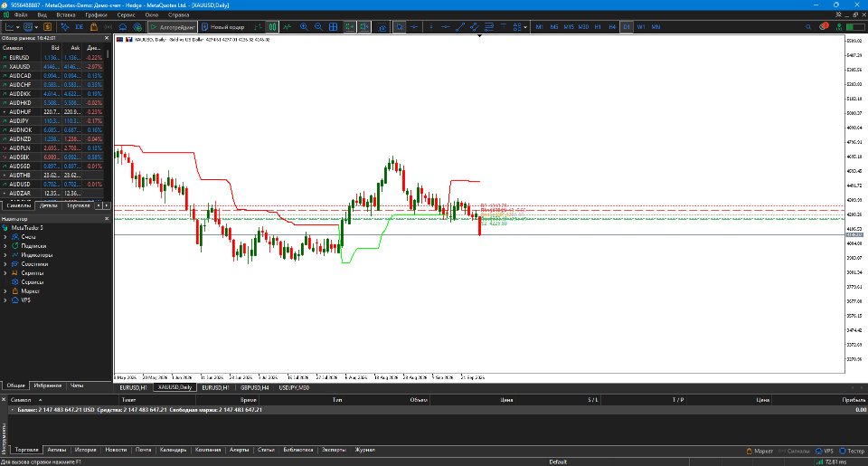
Task: Click the search magnifier icon in toolbar
Action: click(x=808, y=26)
